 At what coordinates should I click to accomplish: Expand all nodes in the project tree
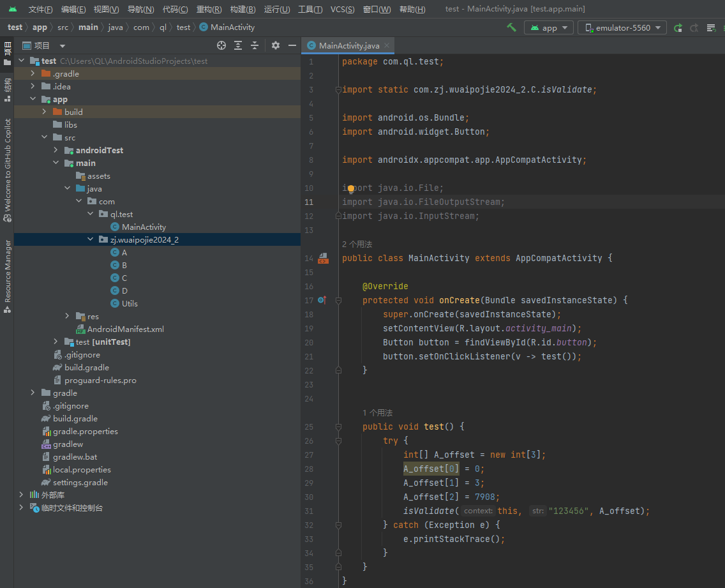pos(238,45)
